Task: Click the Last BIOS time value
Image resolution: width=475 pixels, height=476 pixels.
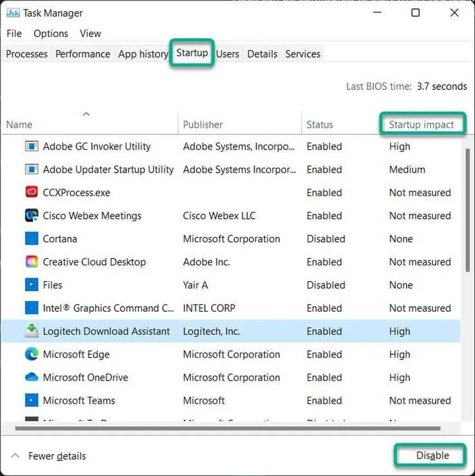Action: (441, 86)
